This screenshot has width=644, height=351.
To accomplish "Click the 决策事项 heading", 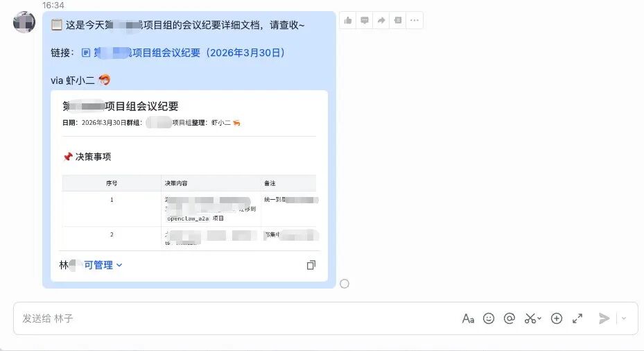I will 93,157.
